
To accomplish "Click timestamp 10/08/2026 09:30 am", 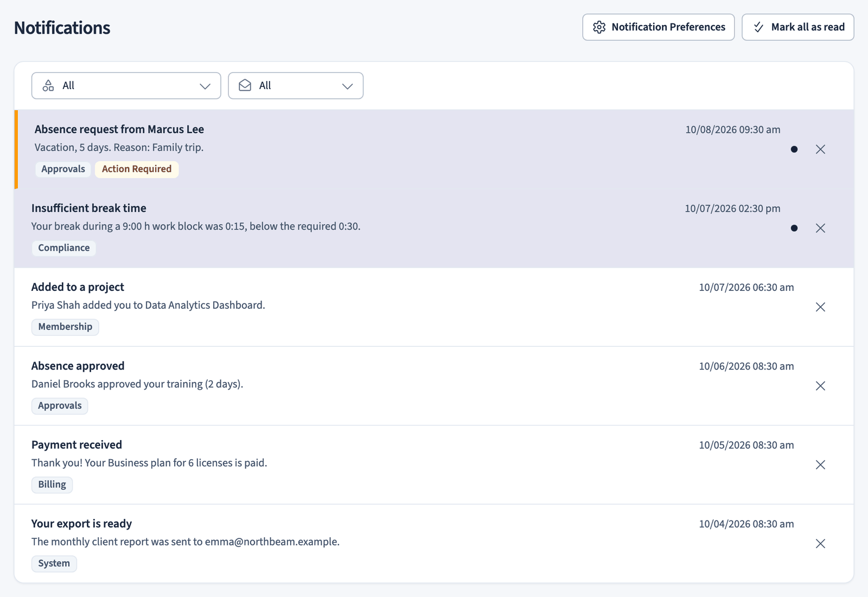I will 733,130.
